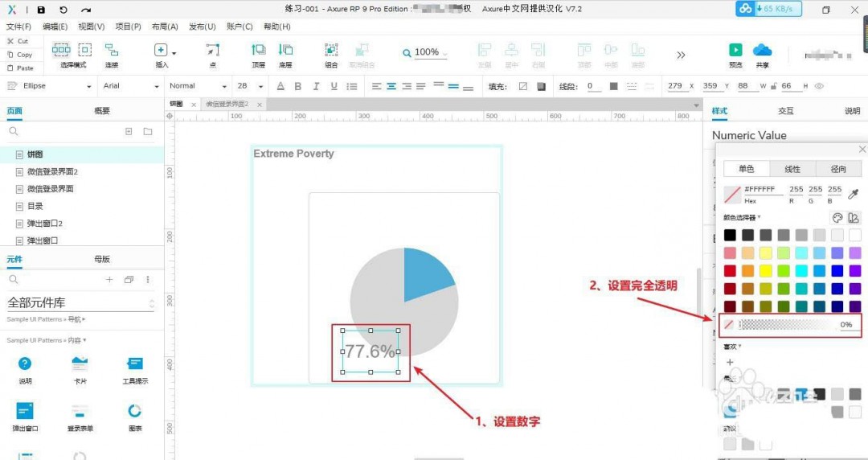
Task: Align text center
Action: [x=391, y=86]
